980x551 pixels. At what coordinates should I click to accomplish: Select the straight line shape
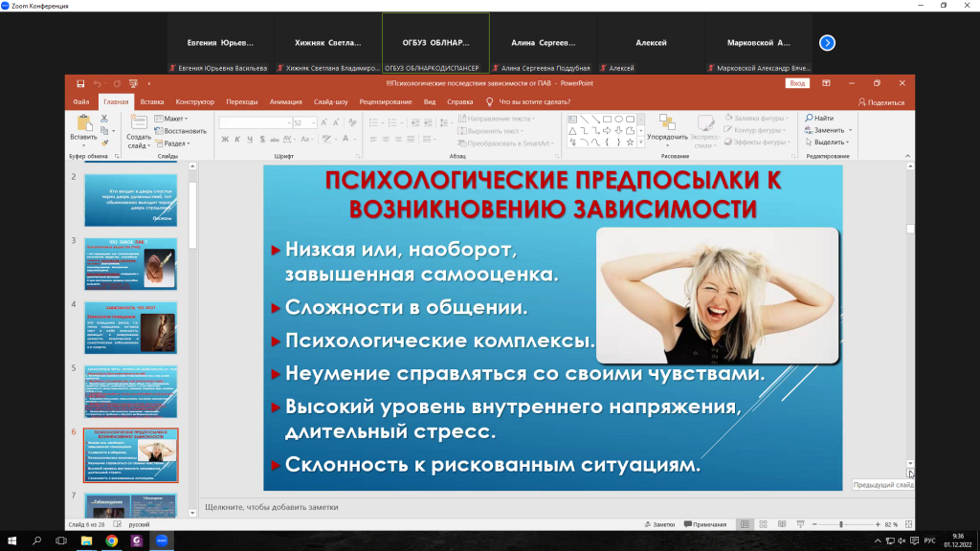tap(584, 119)
